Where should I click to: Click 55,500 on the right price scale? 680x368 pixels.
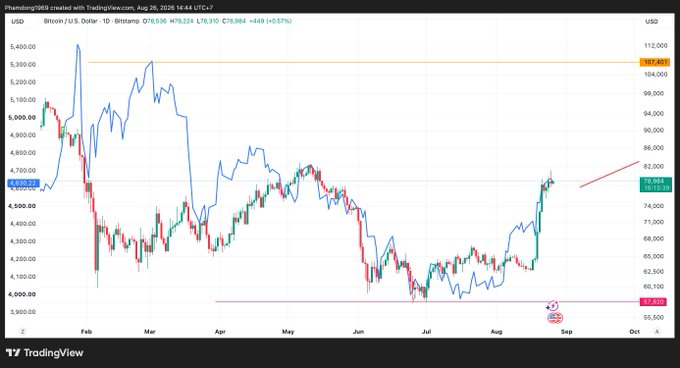click(x=654, y=317)
